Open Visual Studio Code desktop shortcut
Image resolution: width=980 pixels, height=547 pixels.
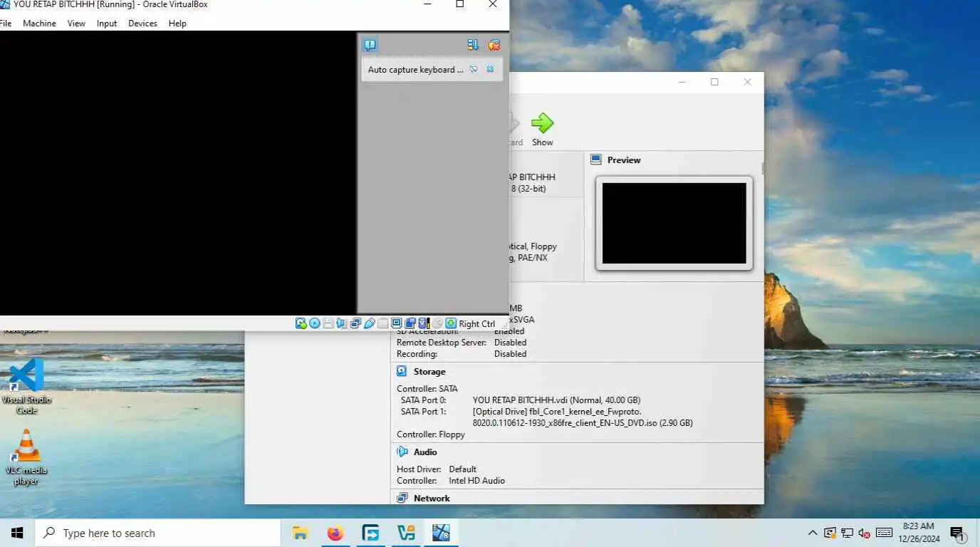coord(27,387)
